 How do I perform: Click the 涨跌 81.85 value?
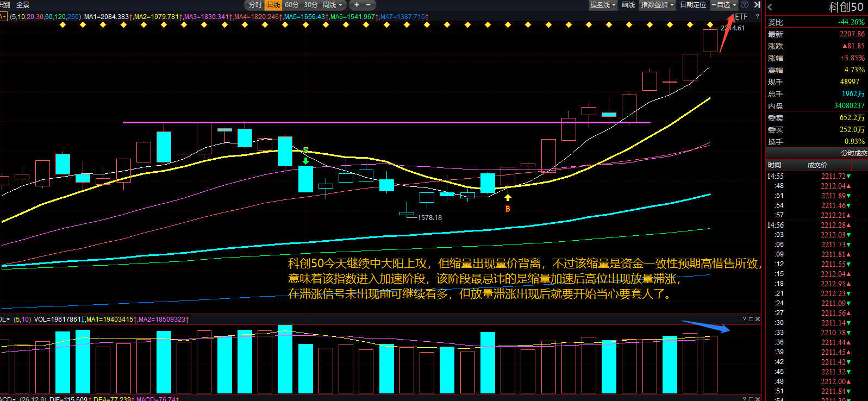click(853, 46)
